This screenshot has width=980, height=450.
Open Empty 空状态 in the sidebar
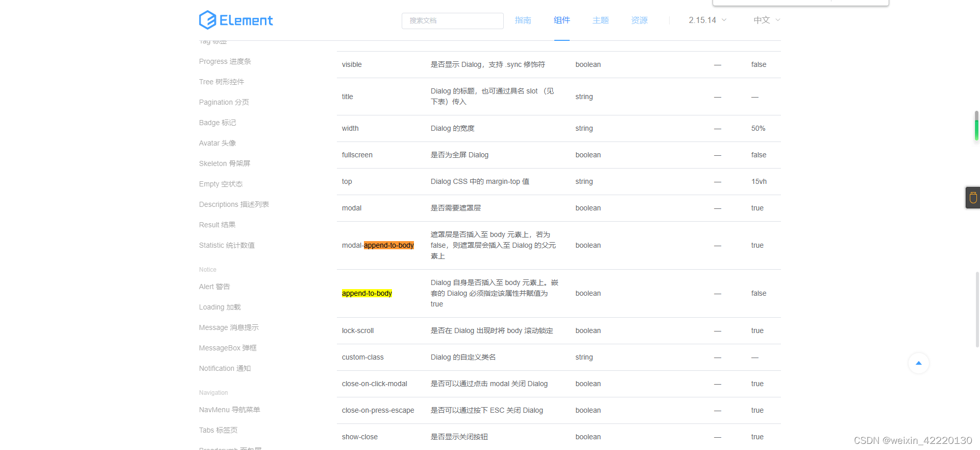[221, 184]
